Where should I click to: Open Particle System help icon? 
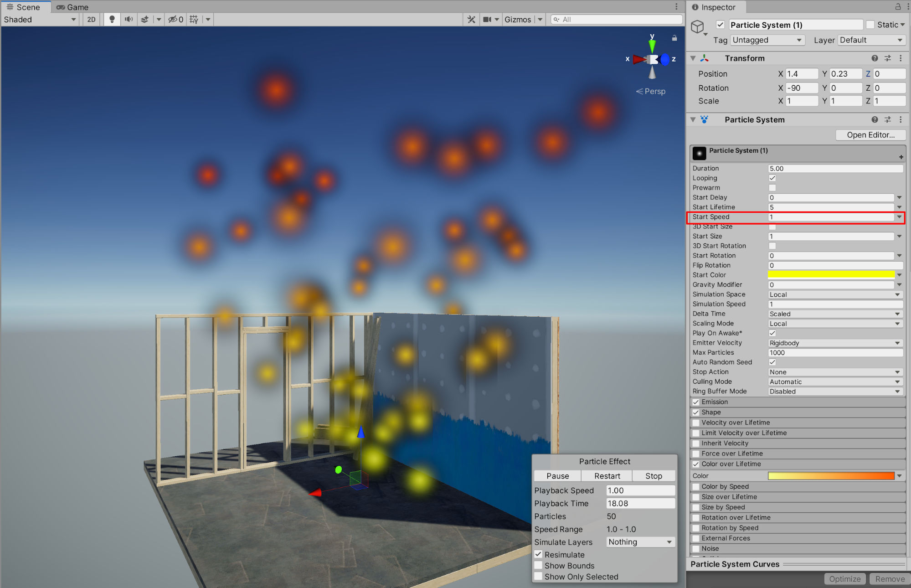874,119
